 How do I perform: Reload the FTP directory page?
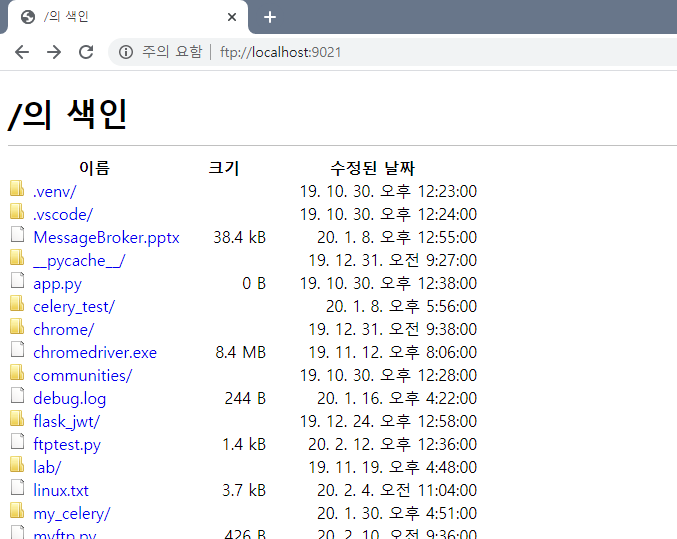click(x=86, y=52)
